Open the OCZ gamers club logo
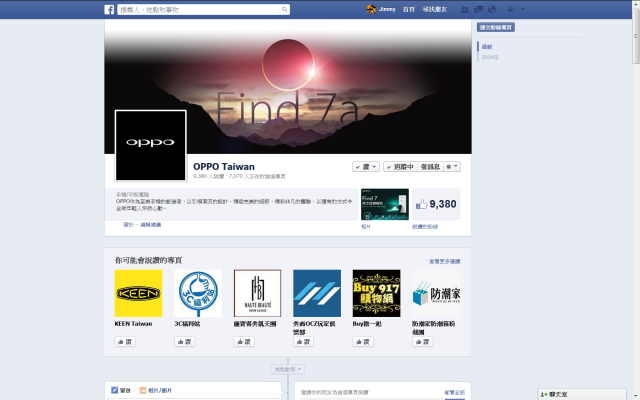This screenshot has height=400, width=640. (317, 293)
